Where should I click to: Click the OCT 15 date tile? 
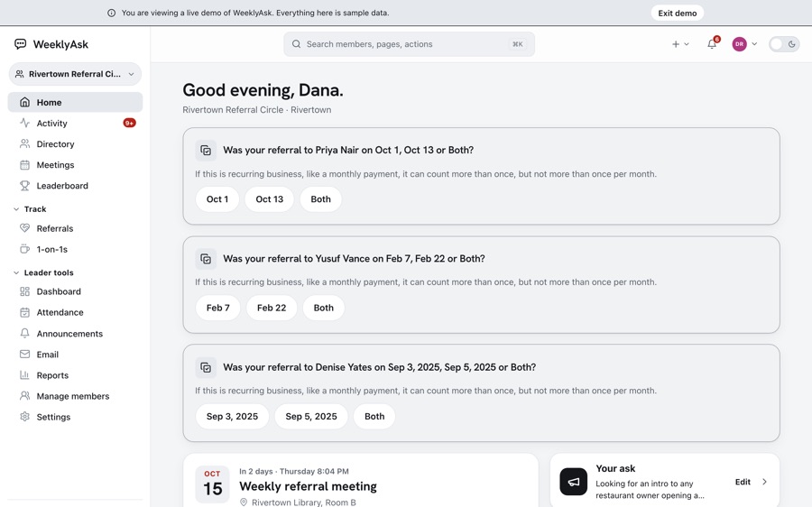212,484
